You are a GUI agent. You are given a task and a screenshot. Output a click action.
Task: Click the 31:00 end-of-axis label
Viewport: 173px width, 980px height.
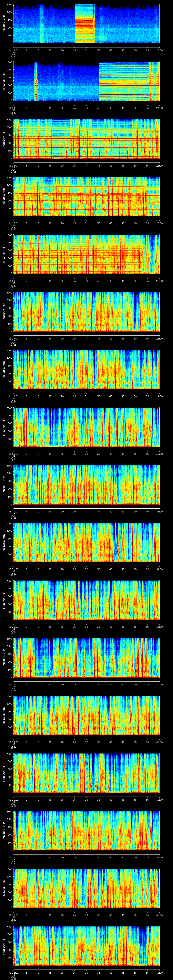[160, 511]
